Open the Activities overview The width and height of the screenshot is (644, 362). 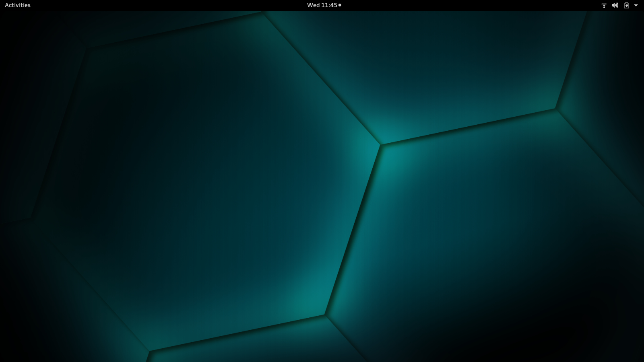coord(18,5)
